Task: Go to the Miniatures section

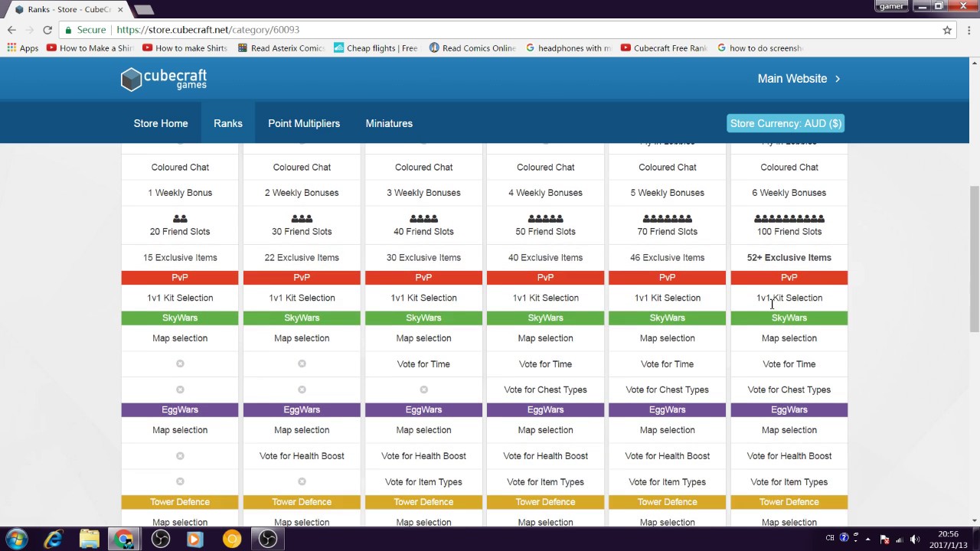Action: point(389,123)
